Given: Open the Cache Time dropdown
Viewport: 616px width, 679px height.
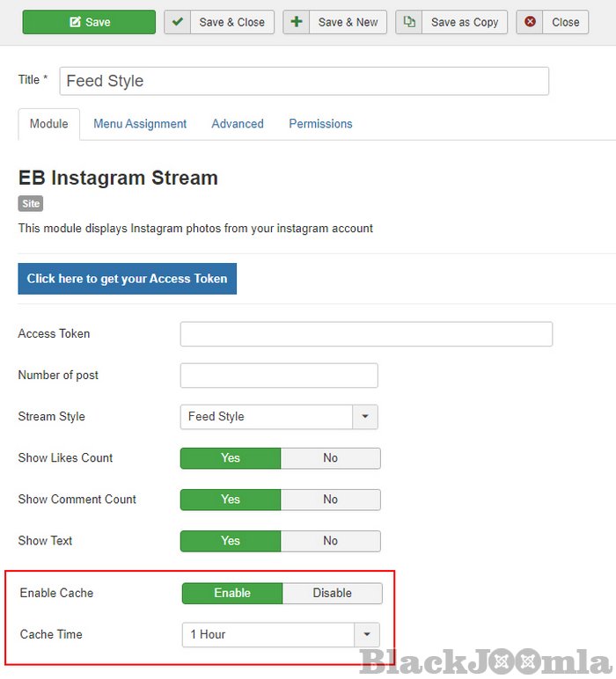Looking at the screenshot, I should pyautogui.click(x=367, y=634).
